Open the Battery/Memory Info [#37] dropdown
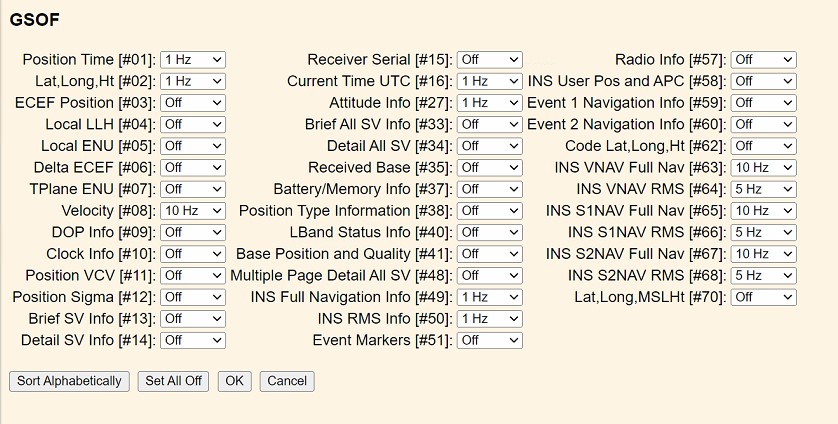838x424 pixels. click(x=489, y=189)
